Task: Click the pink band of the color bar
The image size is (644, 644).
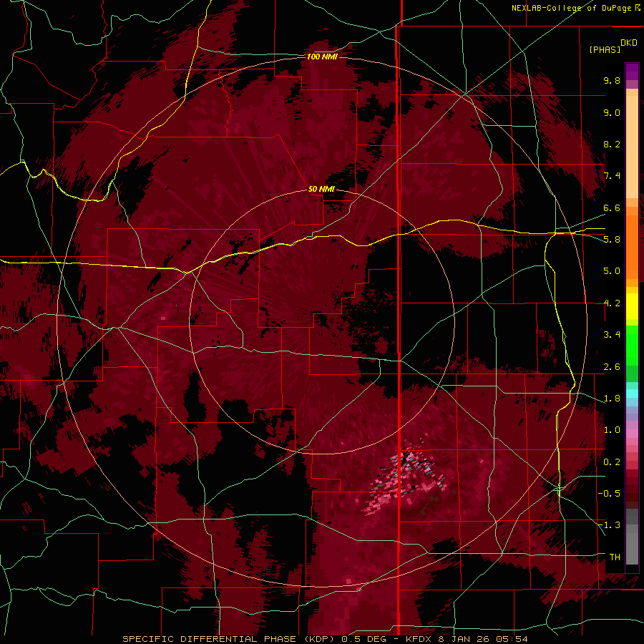Action: click(632, 434)
